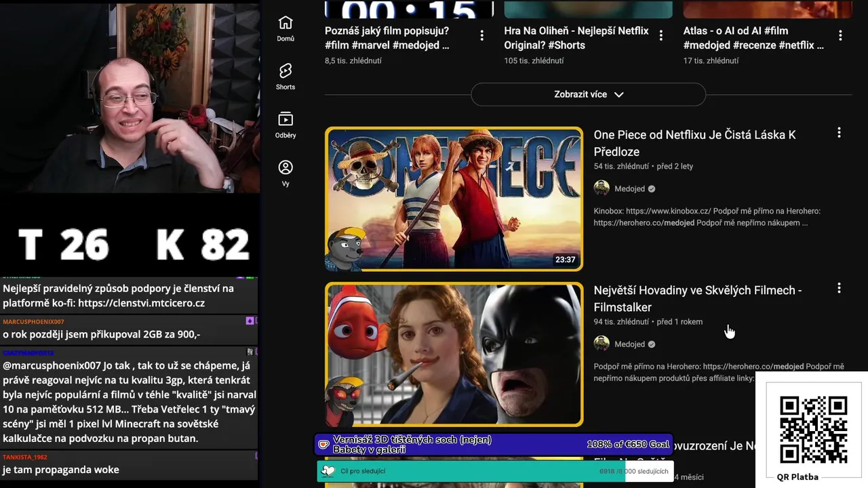Viewport: 868px width, 488px height.
Task: Click chat username TANKISTA_1962
Action: point(25,457)
